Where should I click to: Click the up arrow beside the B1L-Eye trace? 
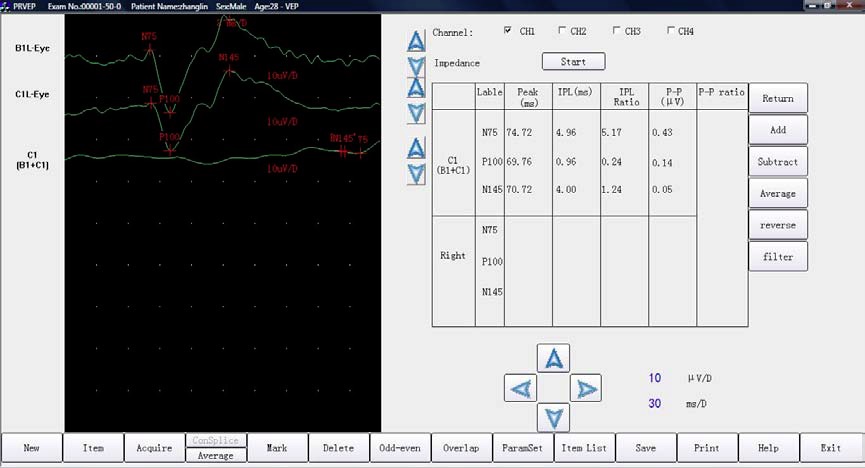pyautogui.click(x=416, y=41)
